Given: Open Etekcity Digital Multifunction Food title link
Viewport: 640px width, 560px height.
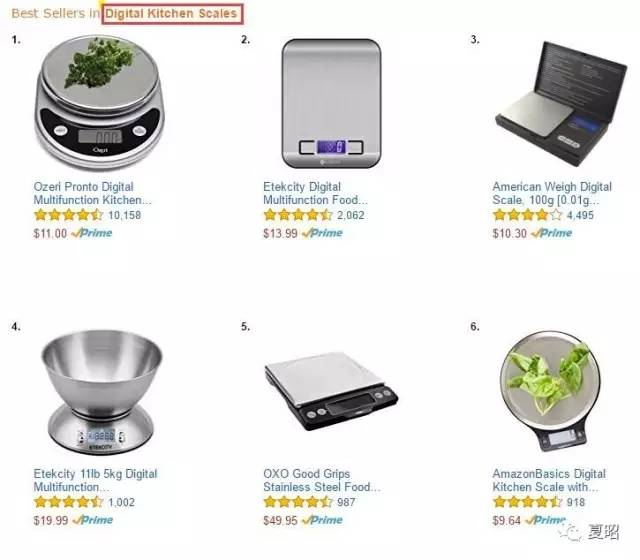Looking at the screenshot, I should [x=315, y=193].
